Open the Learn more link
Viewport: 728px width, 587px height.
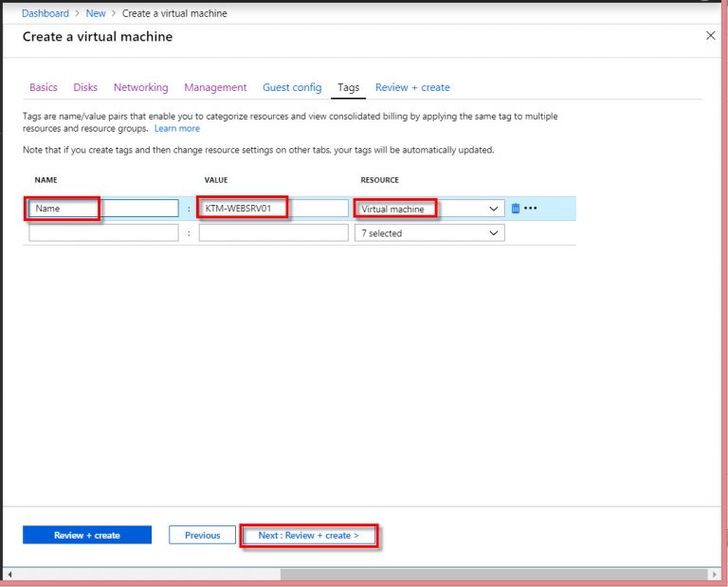pos(177,129)
